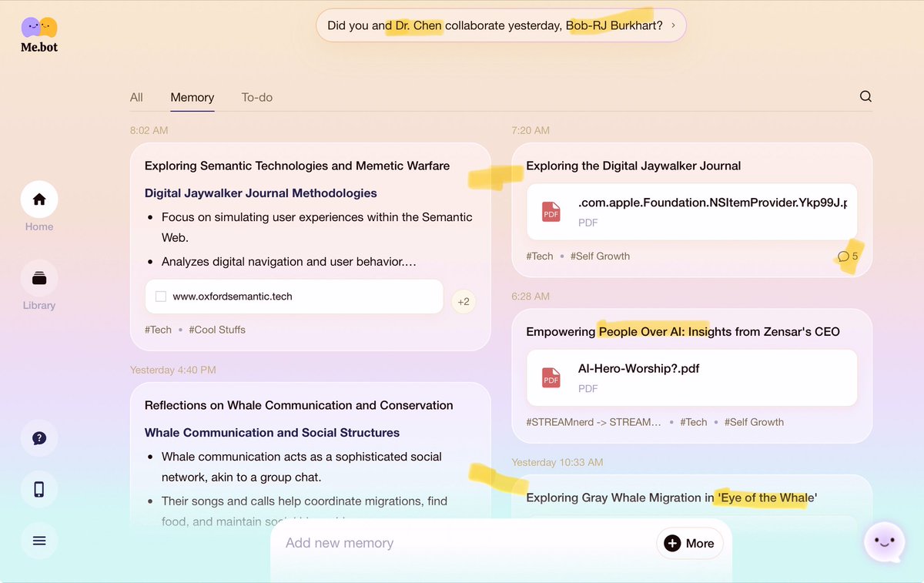Screen dimensions: 924x583
Task: Open Exploring Gray Whale Migration card title
Action: (671, 498)
